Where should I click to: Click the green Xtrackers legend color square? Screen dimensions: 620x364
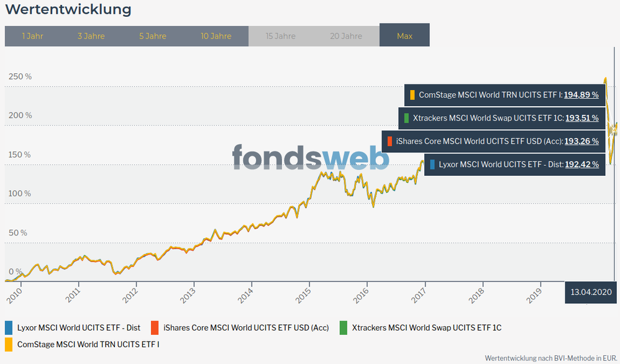(x=344, y=327)
